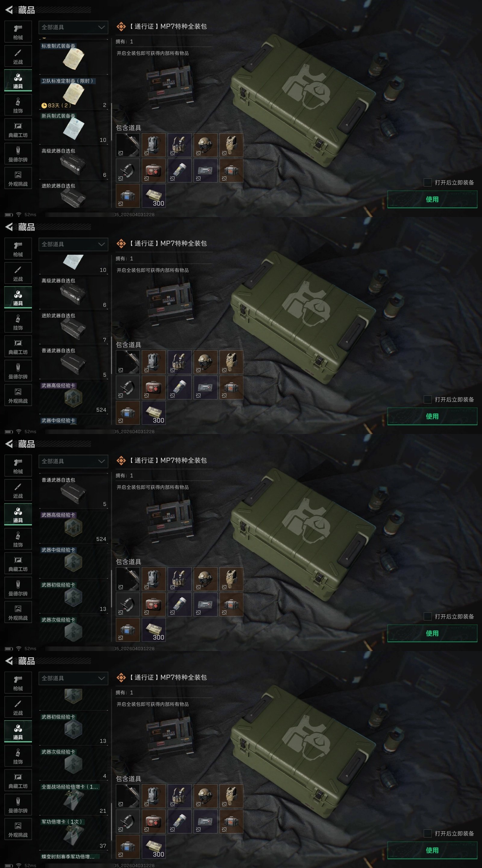The width and height of the screenshot is (482, 868).
Task: Click 使用 button in the bottommost panel
Action: [x=432, y=850]
